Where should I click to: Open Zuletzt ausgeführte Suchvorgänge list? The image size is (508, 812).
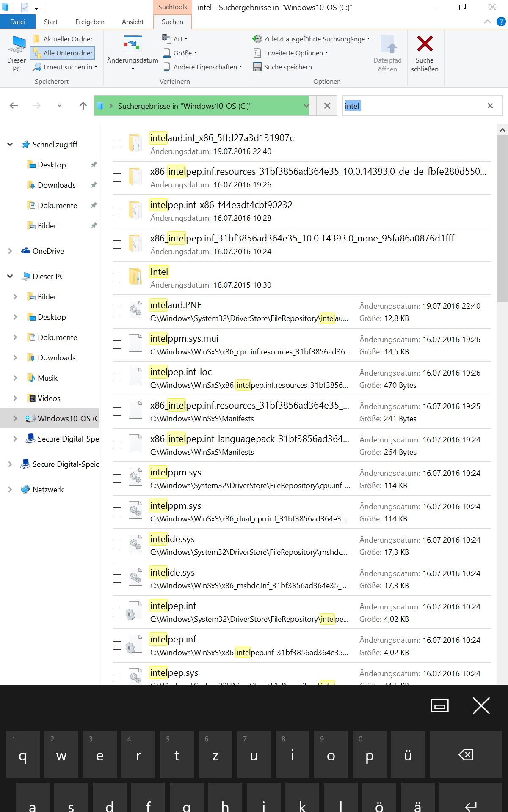point(311,39)
